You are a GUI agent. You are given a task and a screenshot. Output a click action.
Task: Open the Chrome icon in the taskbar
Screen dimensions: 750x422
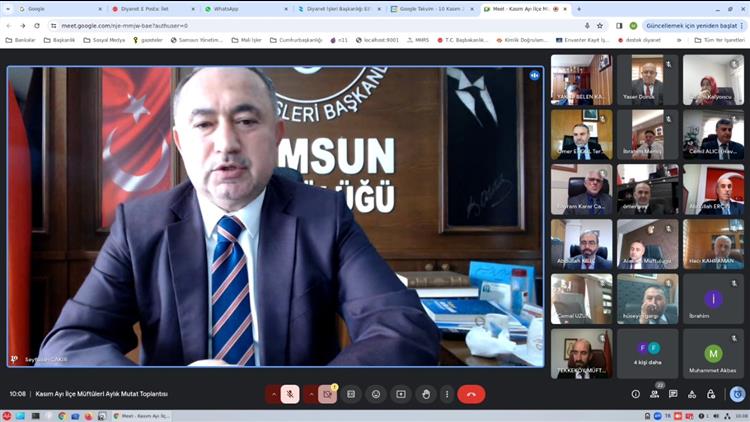point(62,416)
